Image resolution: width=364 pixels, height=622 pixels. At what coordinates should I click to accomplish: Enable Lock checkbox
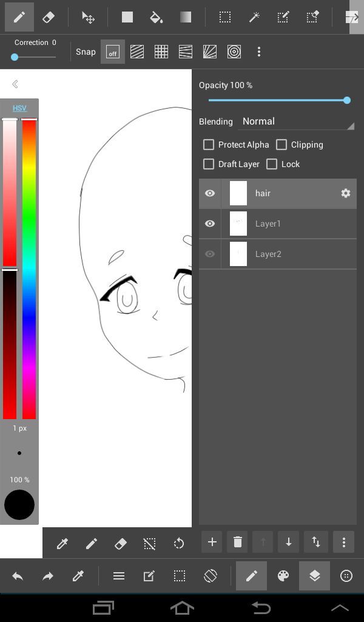click(272, 164)
